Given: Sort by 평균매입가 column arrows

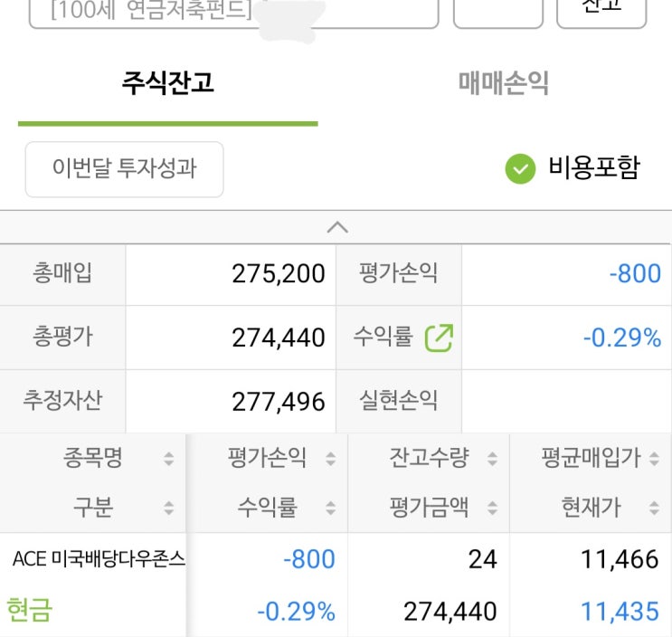Looking at the screenshot, I should click(654, 459).
